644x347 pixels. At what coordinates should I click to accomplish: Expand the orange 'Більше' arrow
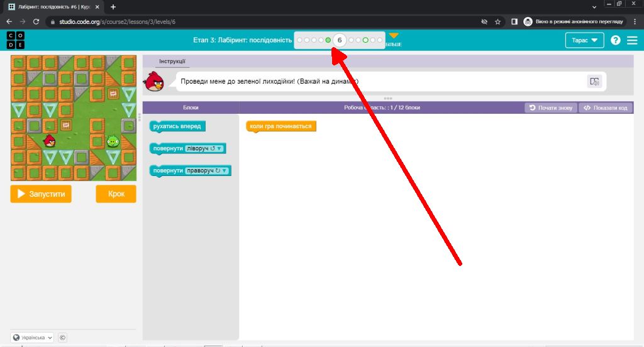pos(394,36)
